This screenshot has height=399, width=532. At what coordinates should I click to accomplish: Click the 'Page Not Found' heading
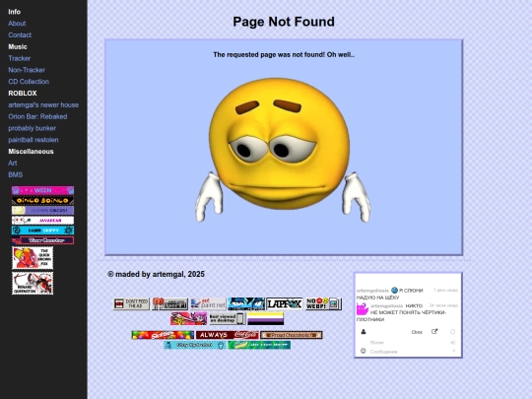coord(284,22)
